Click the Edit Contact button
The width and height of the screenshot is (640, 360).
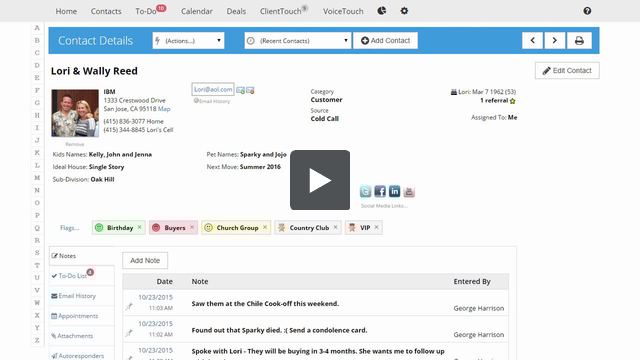coord(567,71)
